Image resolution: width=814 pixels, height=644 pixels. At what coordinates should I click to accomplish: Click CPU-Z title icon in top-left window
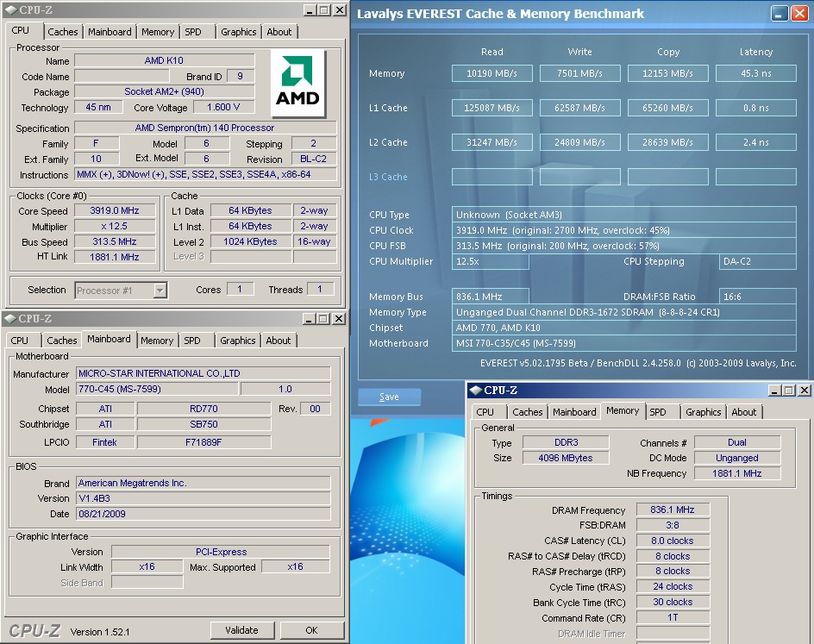pos(11,9)
